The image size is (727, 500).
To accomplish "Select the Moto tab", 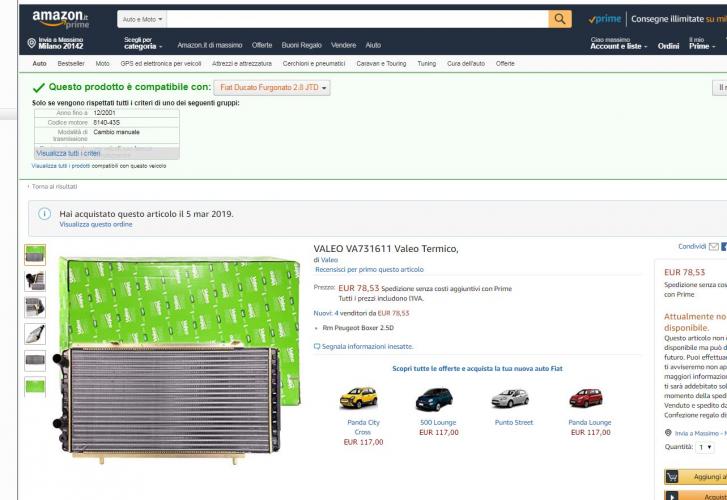I will (x=102, y=64).
